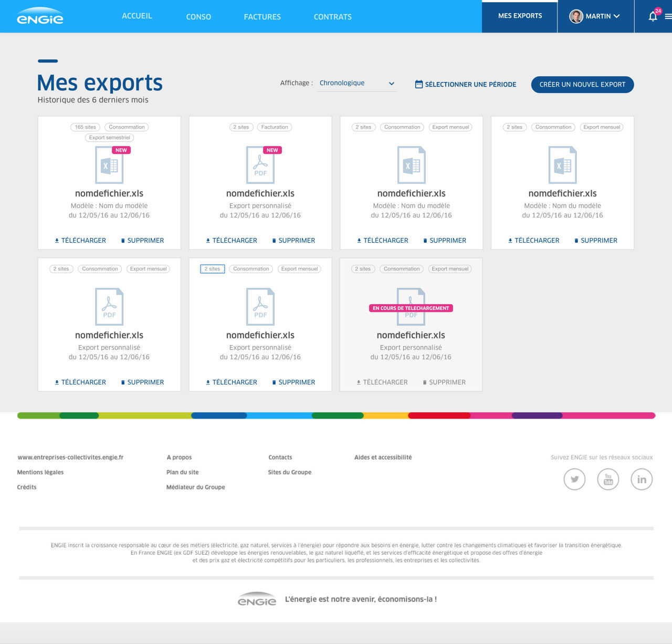
Task: Open the 165 sites export Excel file icon
Action: coord(109,165)
